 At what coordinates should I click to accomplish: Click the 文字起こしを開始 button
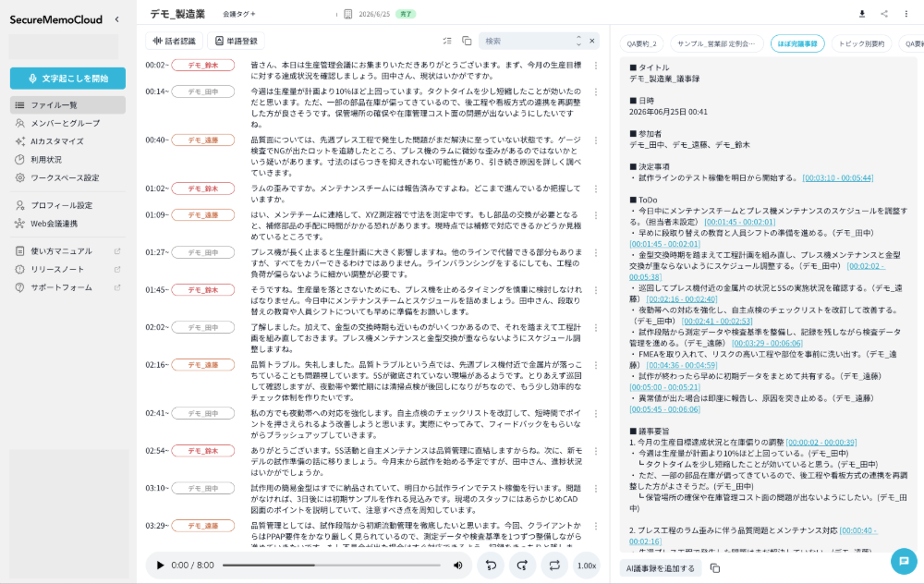(67, 79)
